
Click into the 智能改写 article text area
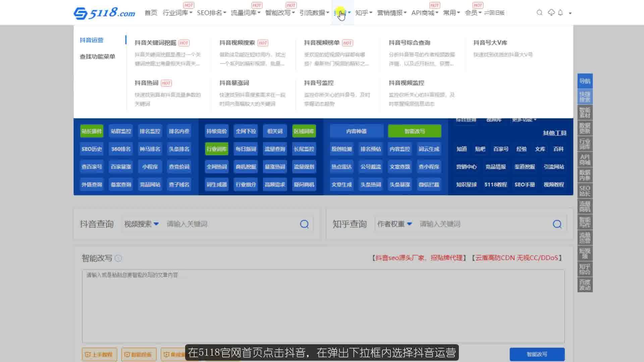323,306
